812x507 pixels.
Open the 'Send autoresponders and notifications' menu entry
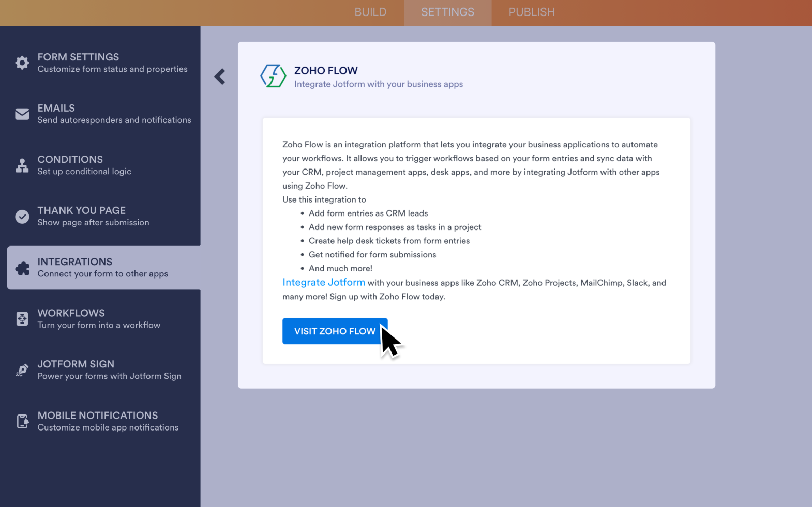(x=114, y=120)
